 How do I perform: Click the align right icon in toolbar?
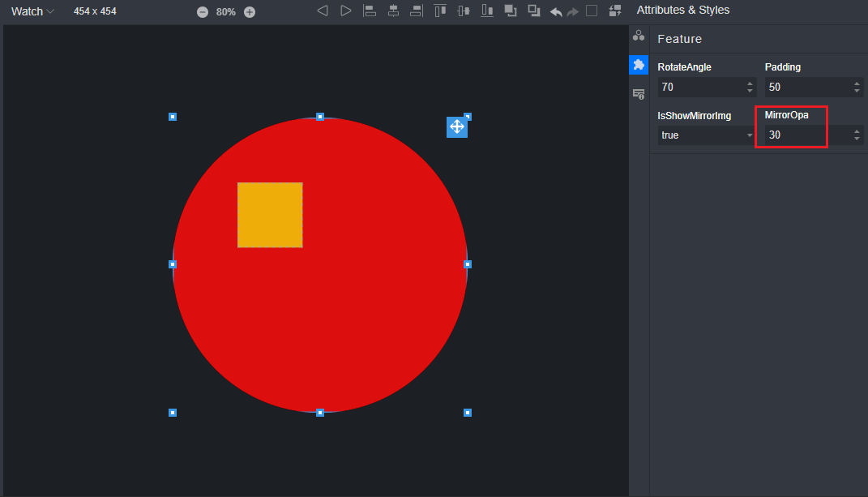click(417, 11)
